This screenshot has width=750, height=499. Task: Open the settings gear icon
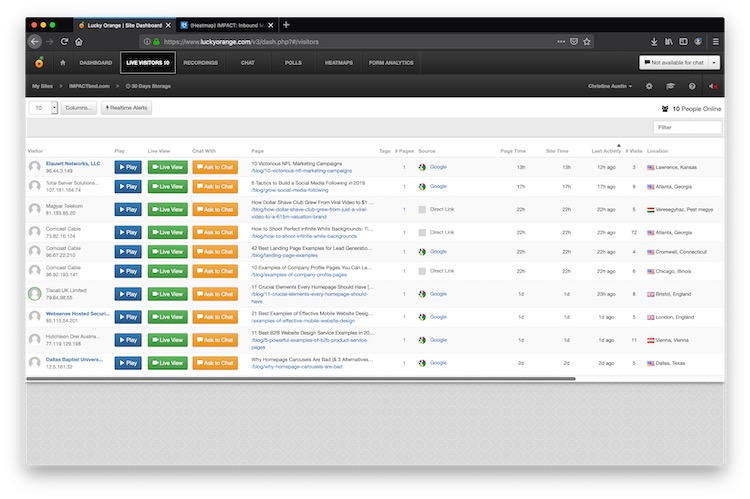tap(649, 86)
